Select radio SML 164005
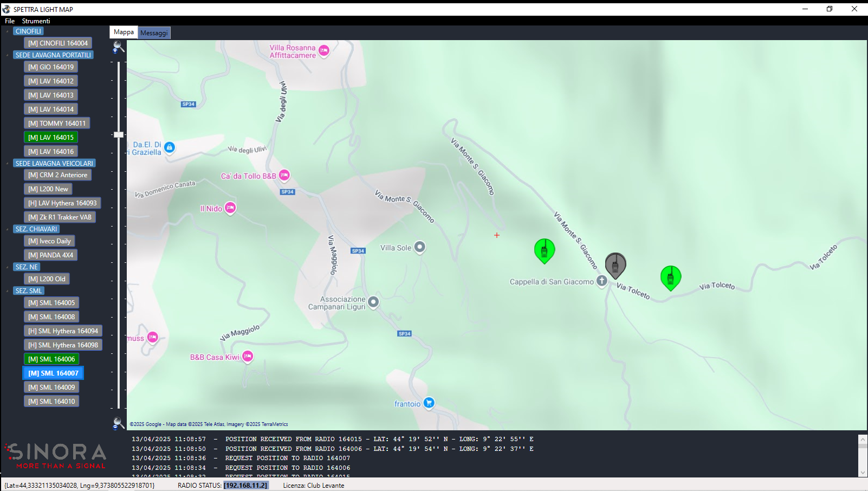This screenshot has width=868, height=491. (51, 303)
